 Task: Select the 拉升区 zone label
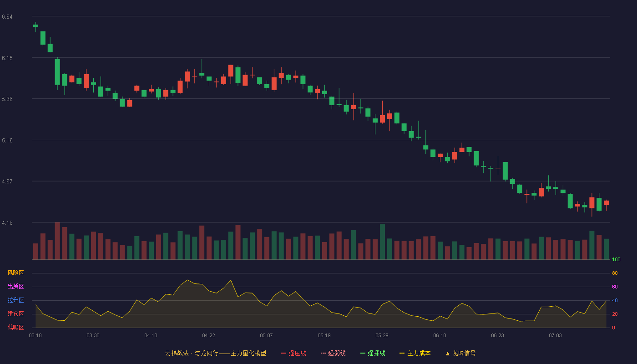coord(15,300)
